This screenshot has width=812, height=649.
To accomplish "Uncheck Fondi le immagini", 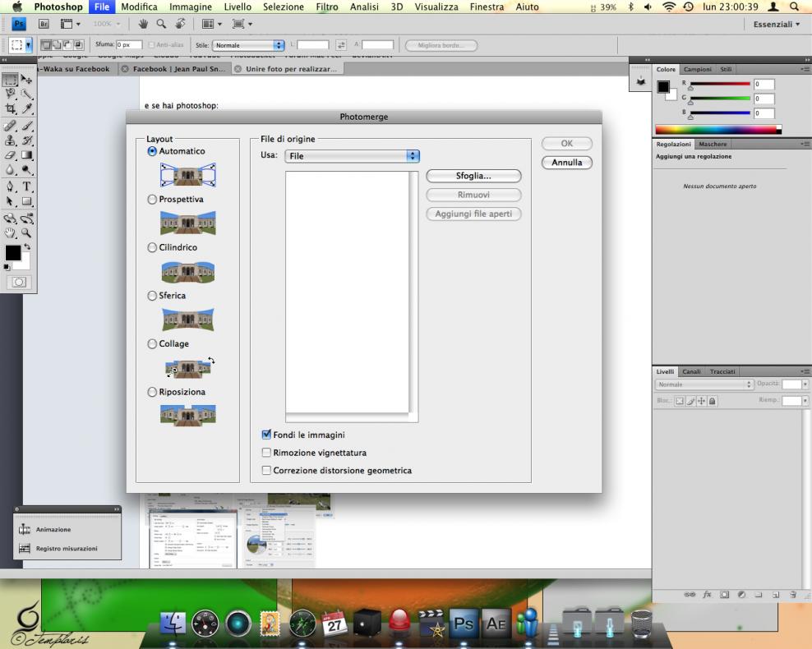I will [x=266, y=435].
